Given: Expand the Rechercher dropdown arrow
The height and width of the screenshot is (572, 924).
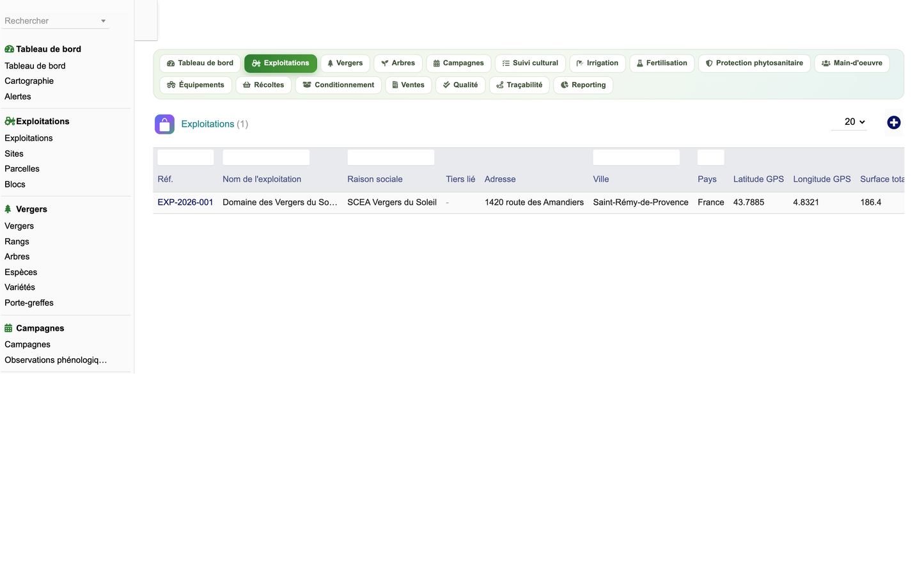Looking at the screenshot, I should coord(103,21).
